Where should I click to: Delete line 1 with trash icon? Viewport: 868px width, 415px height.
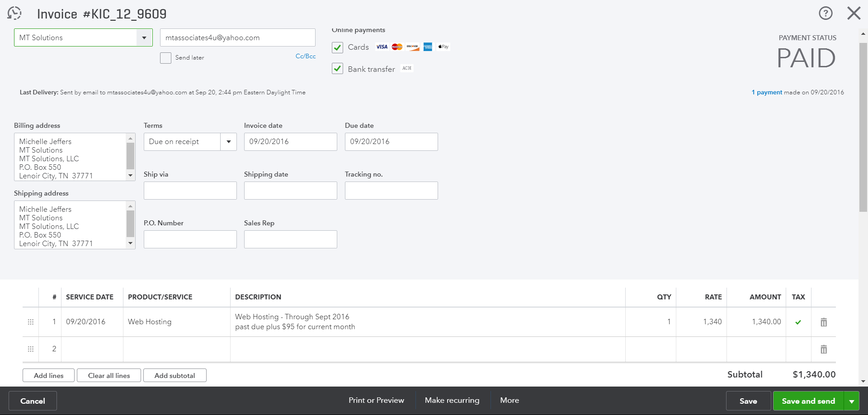point(824,322)
